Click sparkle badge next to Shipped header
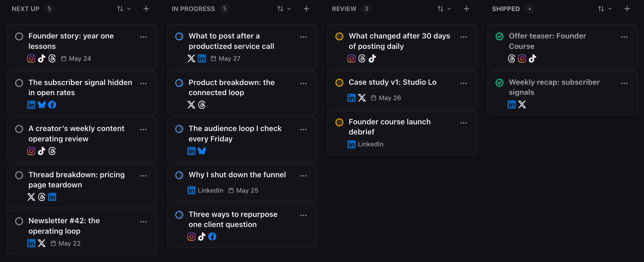Screen dimensions: 644x262 530,9
